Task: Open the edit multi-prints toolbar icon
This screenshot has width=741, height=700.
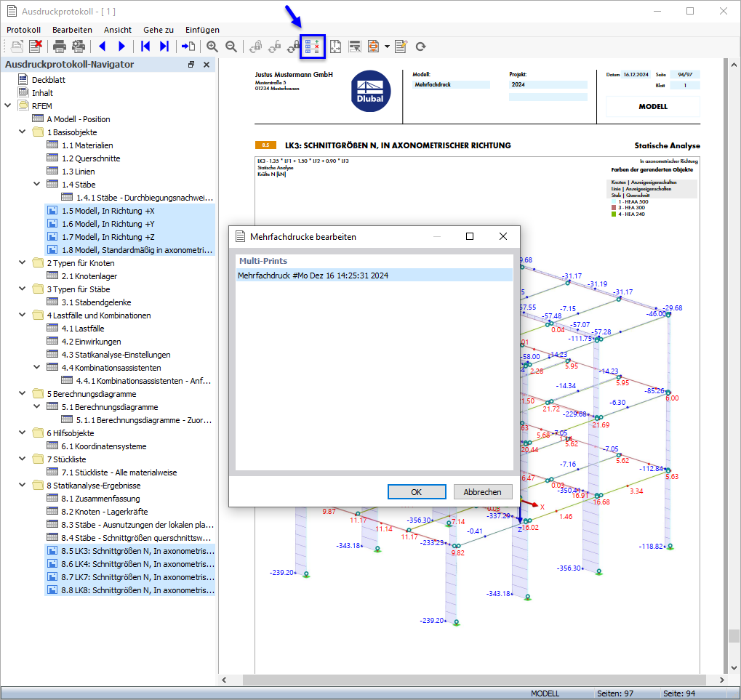Action: click(313, 47)
